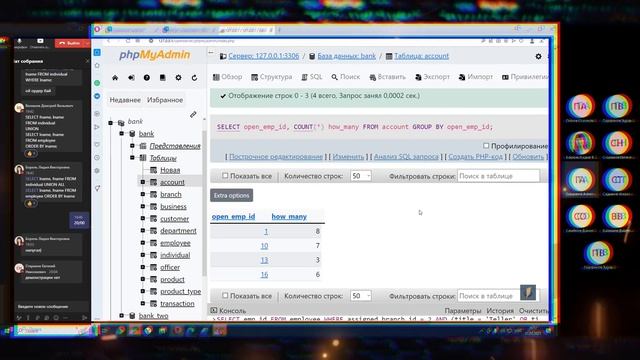Sort by open_emp_id column header
Screen dimensions: 640x360
pos(233,217)
